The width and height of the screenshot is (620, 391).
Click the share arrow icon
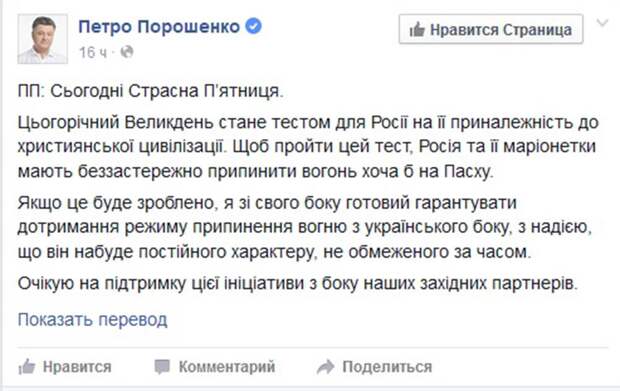326,366
